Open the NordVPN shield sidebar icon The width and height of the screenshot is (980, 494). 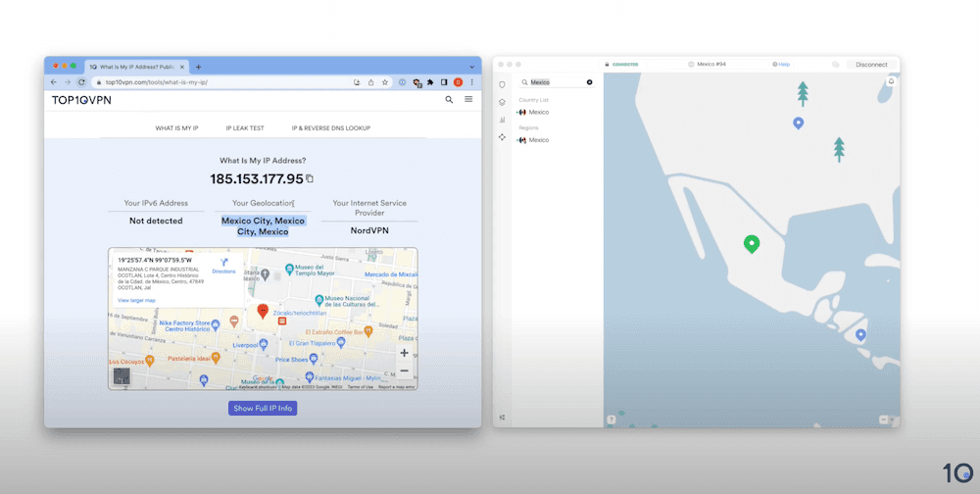(x=502, y=84)
